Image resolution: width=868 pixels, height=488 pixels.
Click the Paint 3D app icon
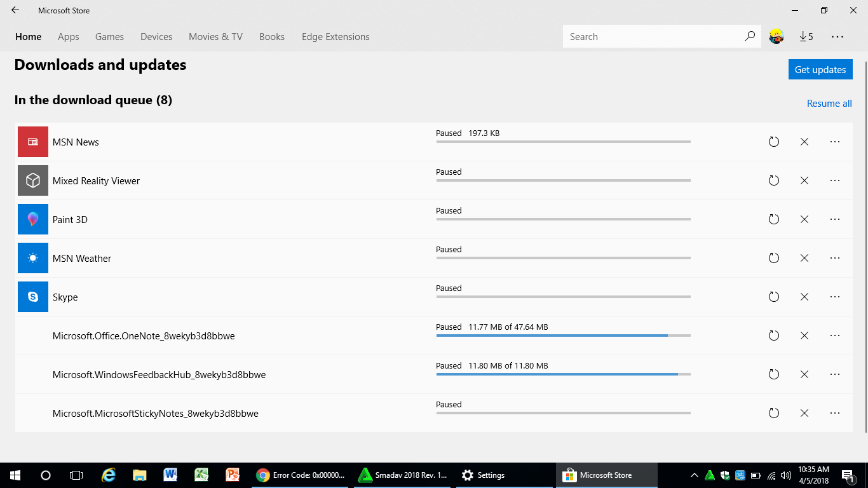[x=33, y=219]
